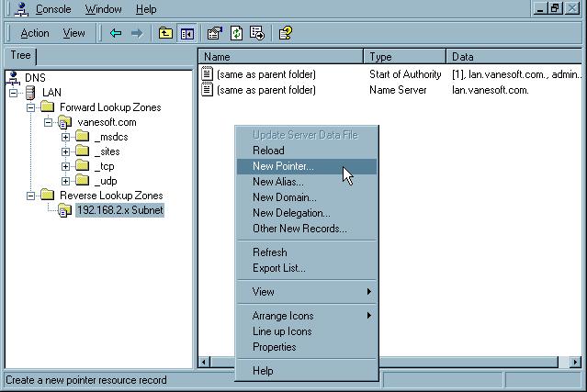Image resolution: width=587 pixels, height=392 pixels.
Task: Open the Action menu
Action: 35,33
